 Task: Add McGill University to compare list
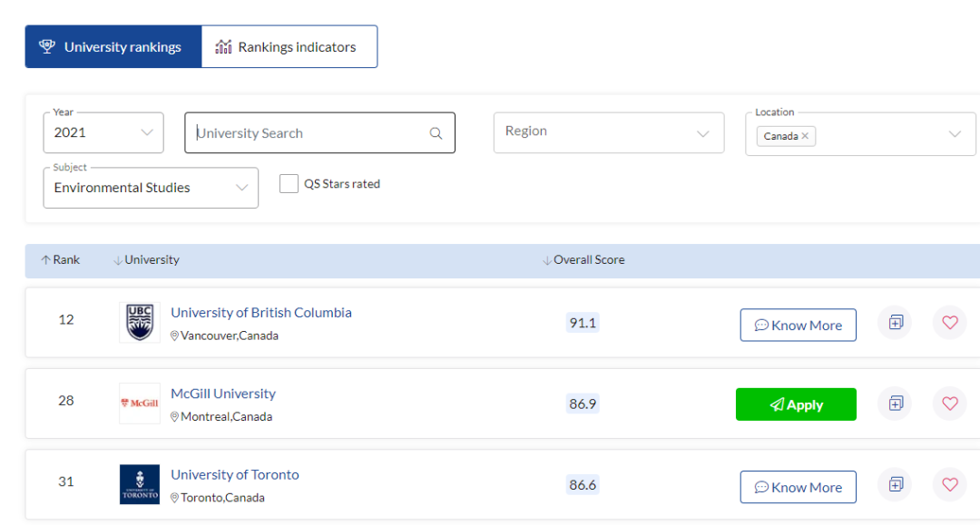coord(896,403)
